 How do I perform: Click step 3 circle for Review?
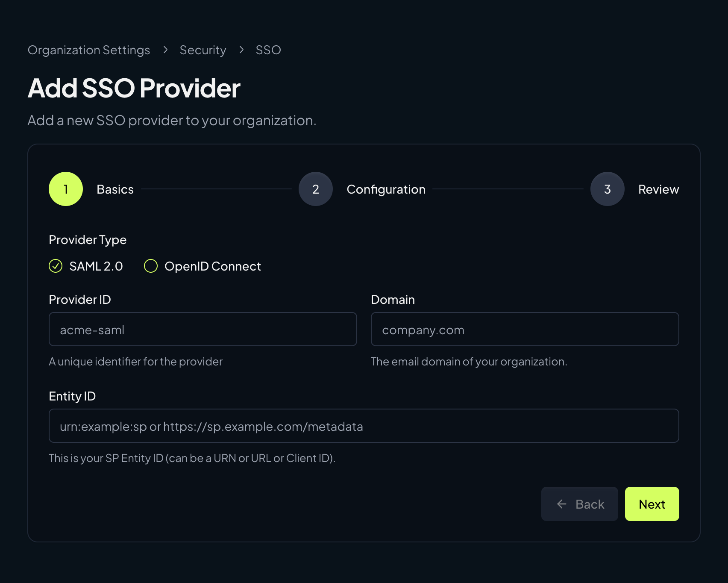(x=607, y=189)
